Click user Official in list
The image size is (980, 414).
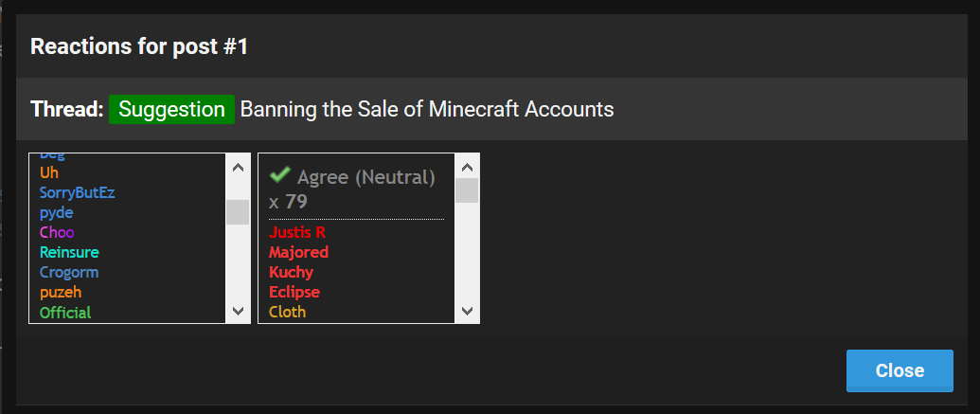click(x=65, y=312)
